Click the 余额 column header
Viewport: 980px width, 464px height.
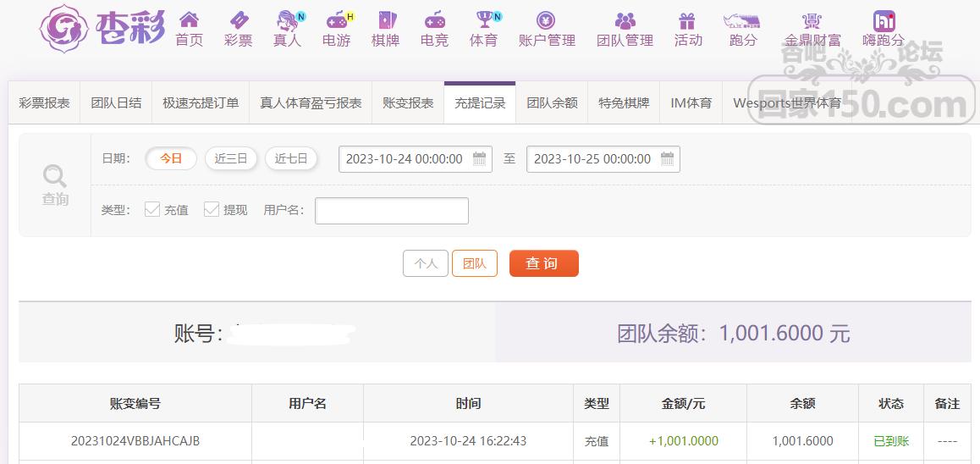point(802,403)
